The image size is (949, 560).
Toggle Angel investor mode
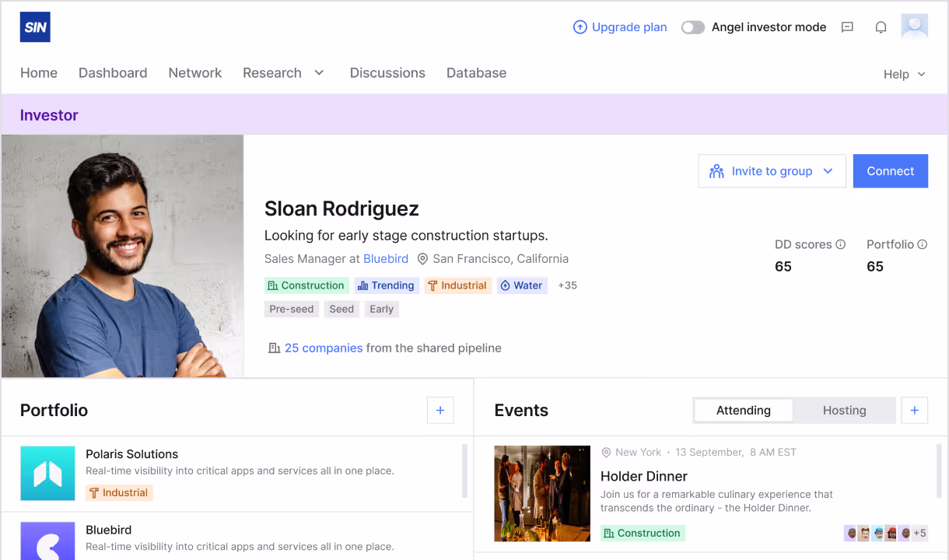(692, 27)
